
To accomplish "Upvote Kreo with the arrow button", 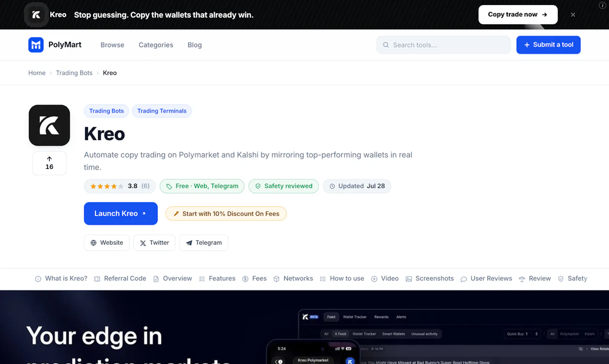I will point(49,163).
